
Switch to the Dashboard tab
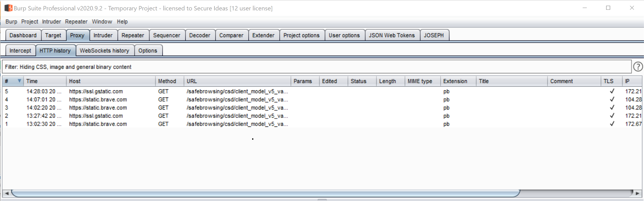click(x=23, y=35)
